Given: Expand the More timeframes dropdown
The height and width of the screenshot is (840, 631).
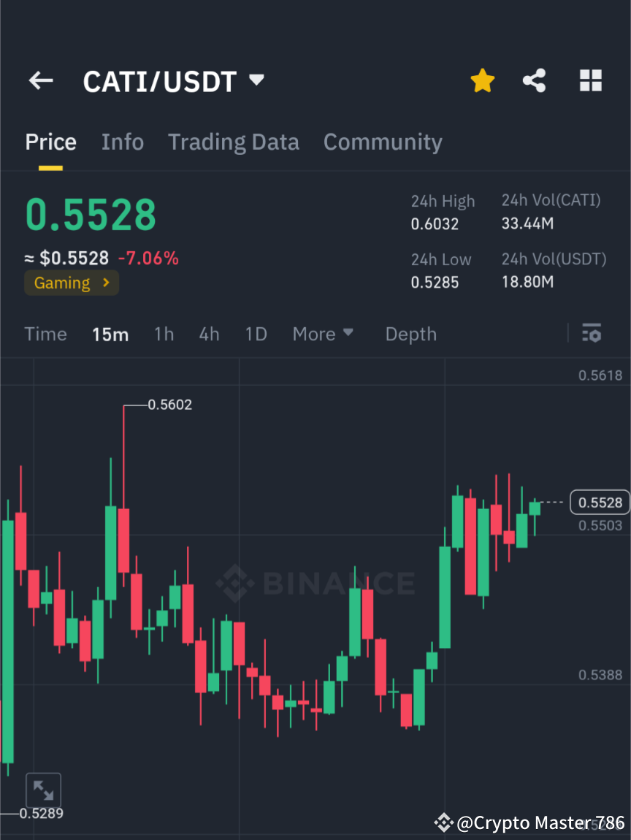Looking at the screenshot, I should 322,334.
